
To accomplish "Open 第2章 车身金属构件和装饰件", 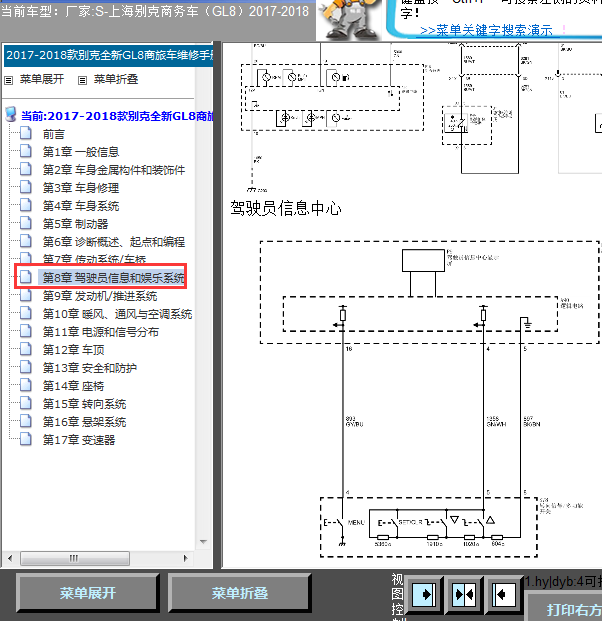I will tap(114, 170).
